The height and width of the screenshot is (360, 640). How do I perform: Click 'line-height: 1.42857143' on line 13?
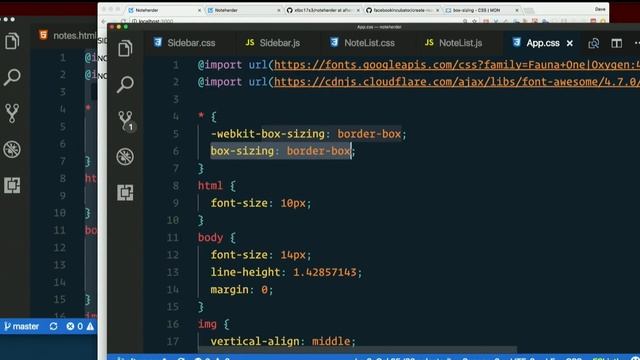click(286, 272)
